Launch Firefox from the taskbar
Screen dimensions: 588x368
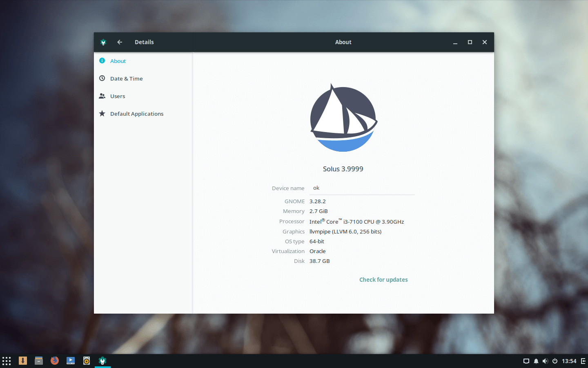[x=55, y=361]
